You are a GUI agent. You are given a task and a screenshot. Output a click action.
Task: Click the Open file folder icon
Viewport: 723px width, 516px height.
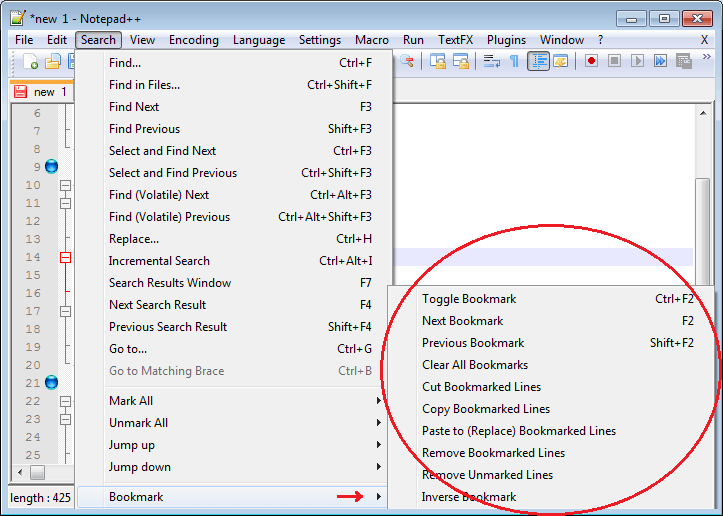(x=53, y=62)
